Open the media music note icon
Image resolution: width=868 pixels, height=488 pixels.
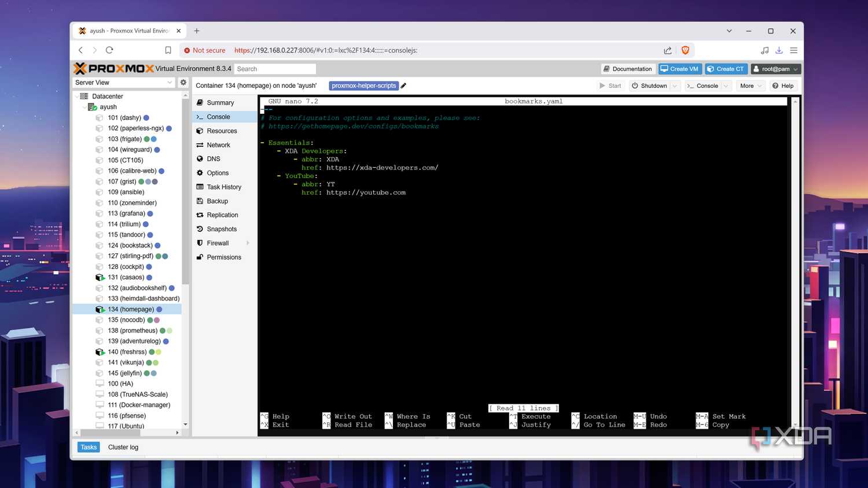click(764, 50)
